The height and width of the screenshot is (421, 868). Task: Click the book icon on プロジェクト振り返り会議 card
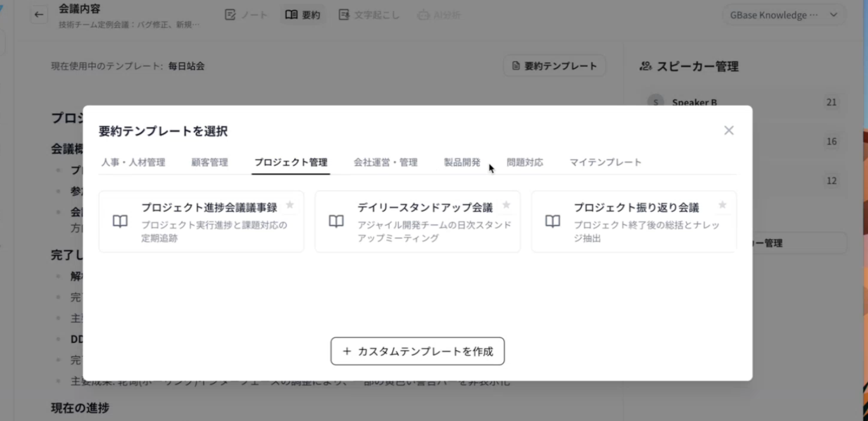pyautogui.click(x=553, y=221)
